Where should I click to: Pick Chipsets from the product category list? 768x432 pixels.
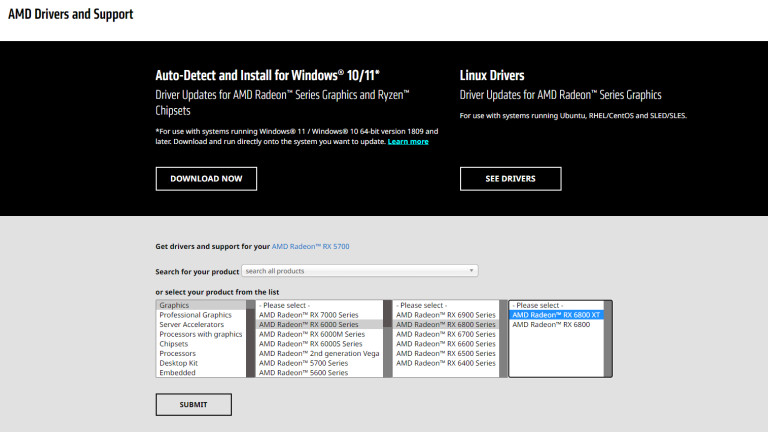click(174, 344)
